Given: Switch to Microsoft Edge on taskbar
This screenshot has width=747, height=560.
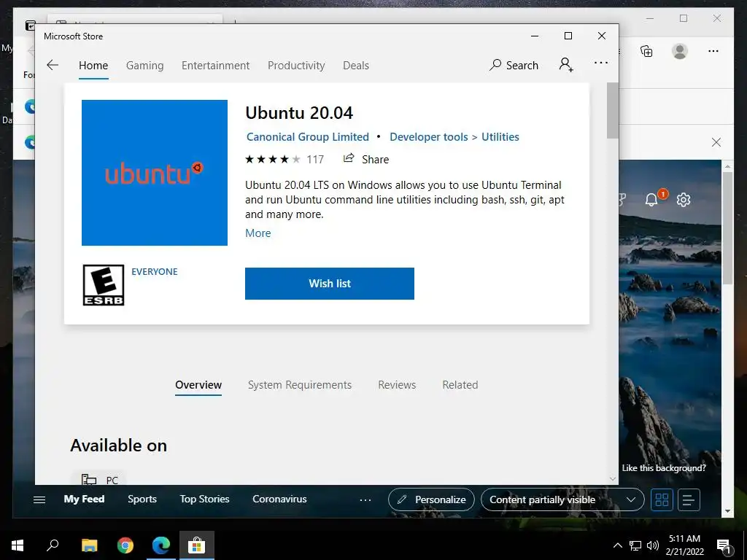Looking at the screenshot, I should 161,545.
